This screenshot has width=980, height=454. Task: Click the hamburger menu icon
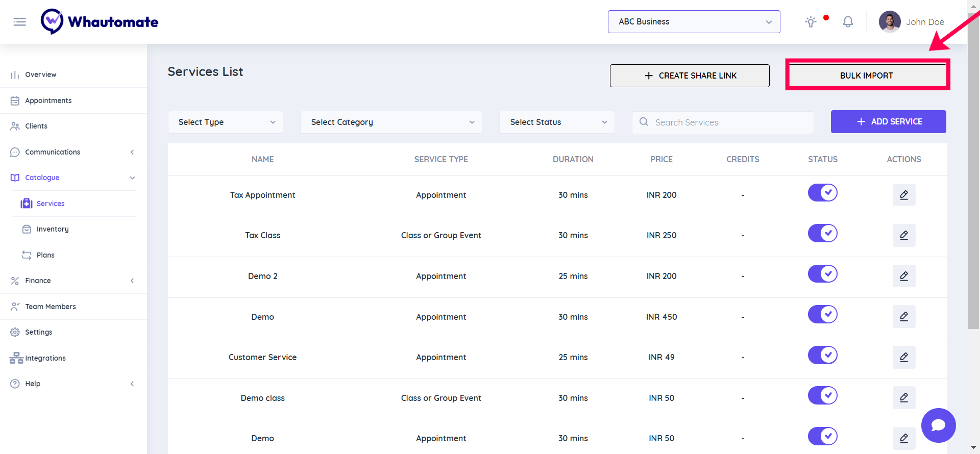19,22
